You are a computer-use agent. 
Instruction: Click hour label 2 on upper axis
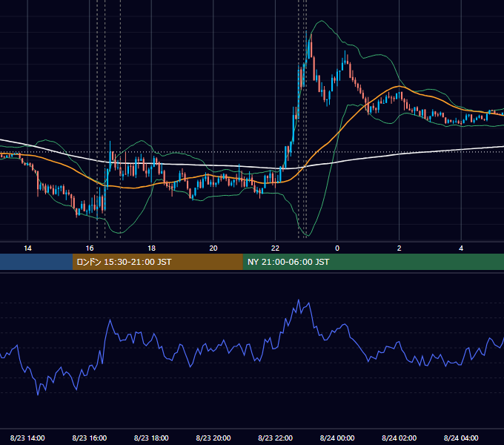point(399,248)
